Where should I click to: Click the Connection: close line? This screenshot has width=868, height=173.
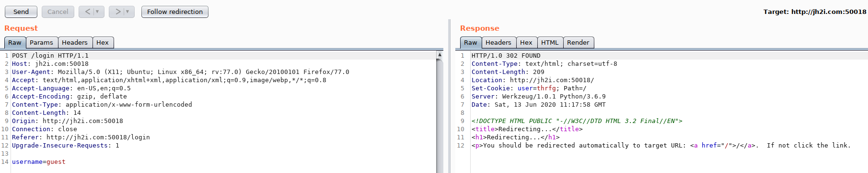[x=45, y=129]
